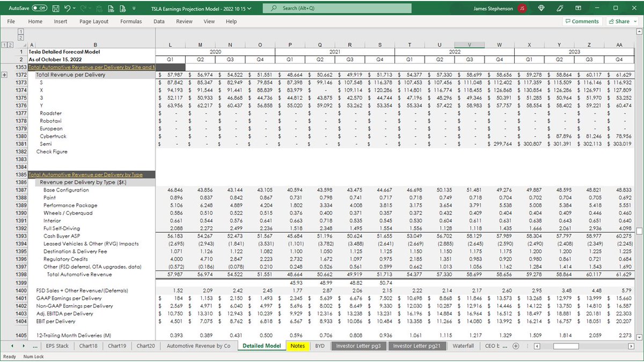
Task: Open the Customize Quick Access Toolbar dropdown
Action: coord(133,9)
